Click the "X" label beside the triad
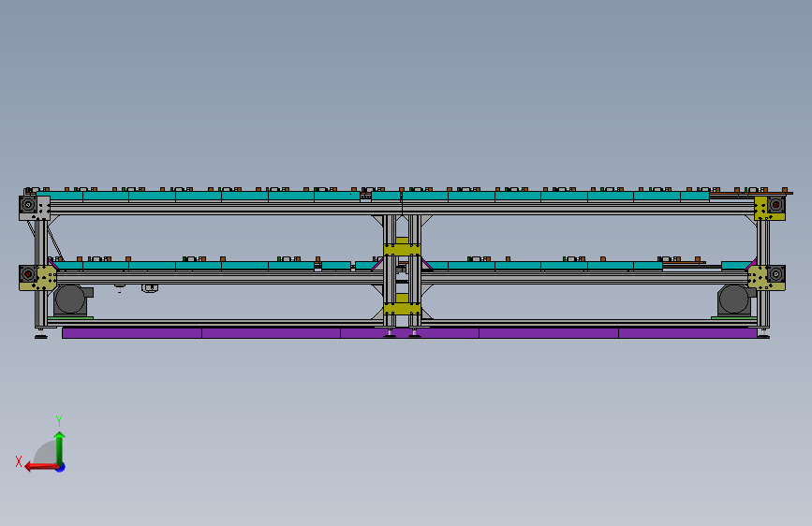 coord(19,461)
